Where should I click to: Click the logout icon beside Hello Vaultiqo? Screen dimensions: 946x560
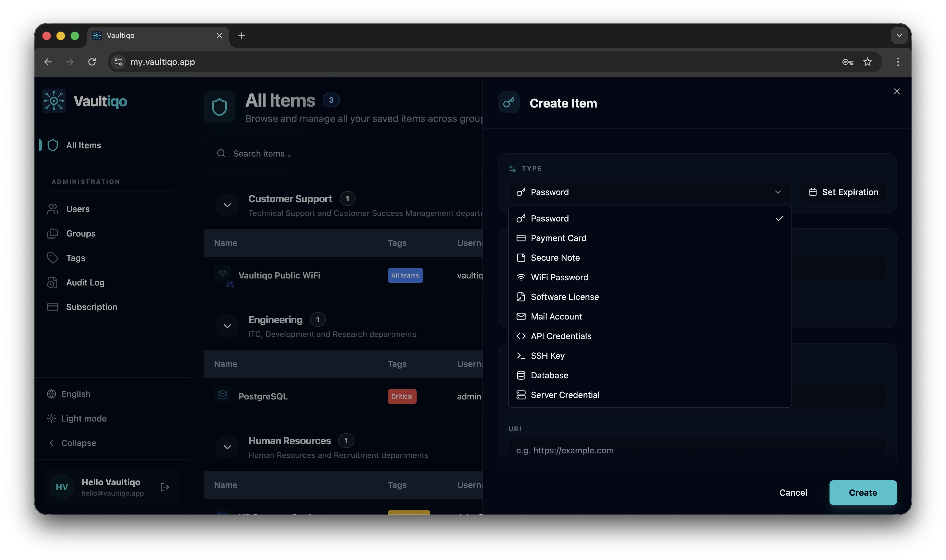tap(165, 487)
